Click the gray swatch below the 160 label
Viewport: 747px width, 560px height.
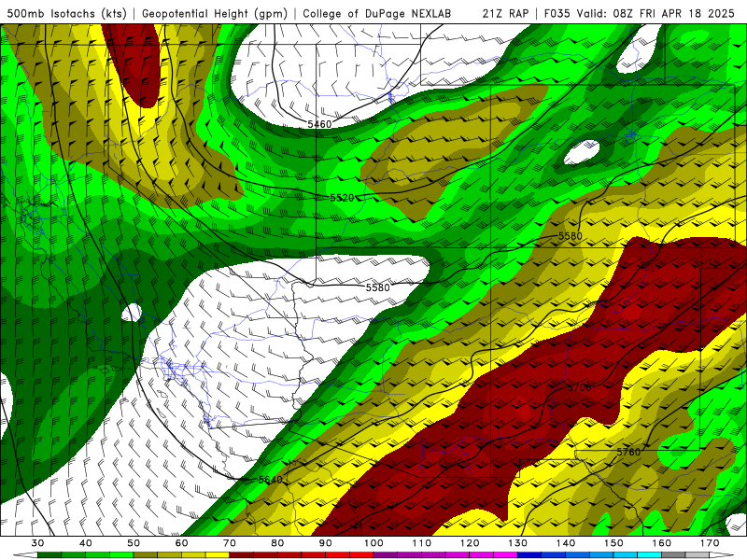click(x=673, y=555)
